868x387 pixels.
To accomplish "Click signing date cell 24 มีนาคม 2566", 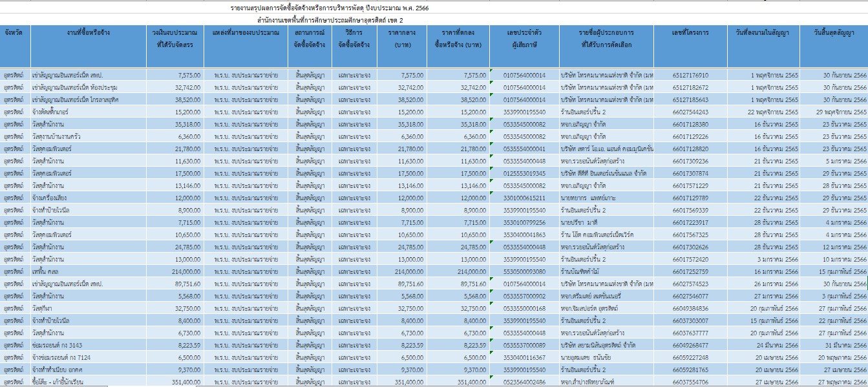I will (x=763, y=345).
